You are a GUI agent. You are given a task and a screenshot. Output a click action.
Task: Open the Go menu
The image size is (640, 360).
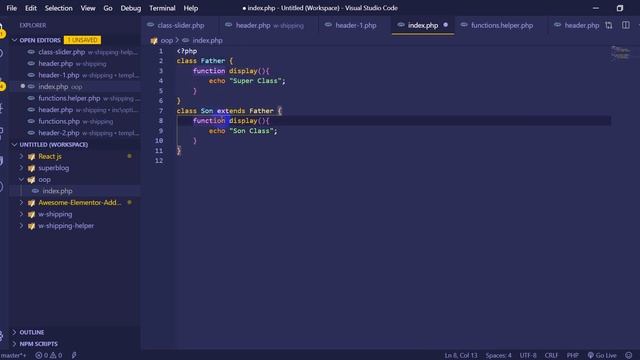pos(108,8)
